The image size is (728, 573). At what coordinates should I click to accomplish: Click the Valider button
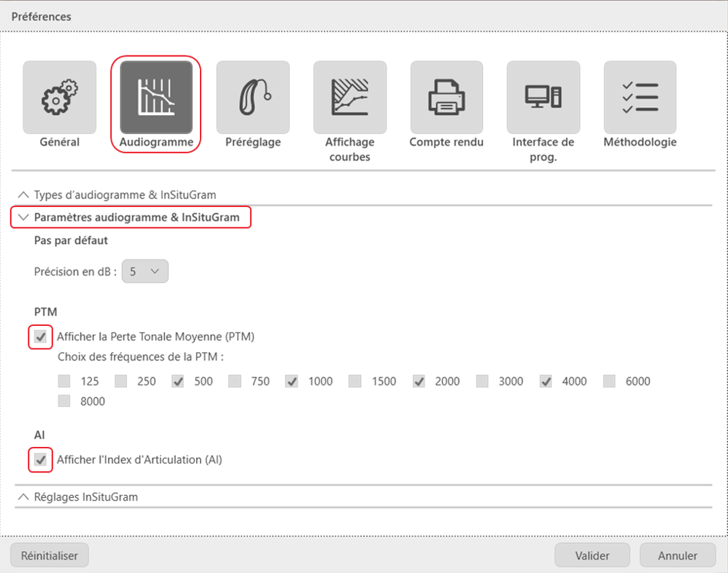point(592,555)
